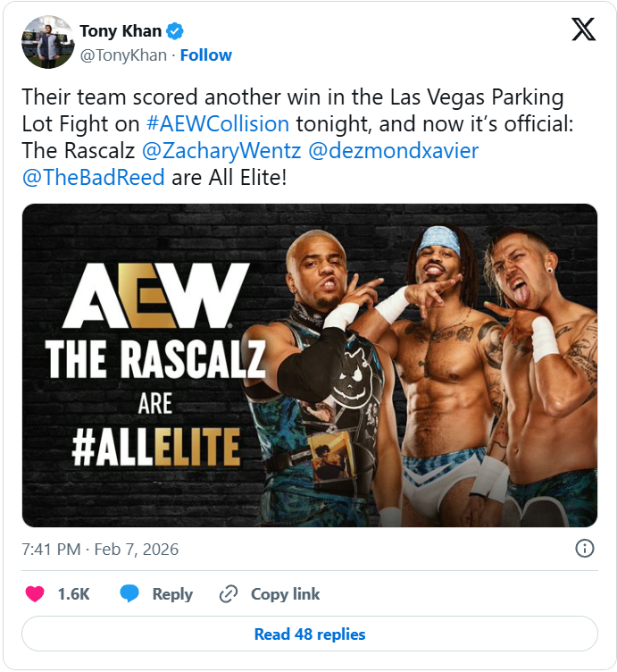Like the tweet with the heart icon
This screenshot has width=617, height=672.
click(35, 594)
